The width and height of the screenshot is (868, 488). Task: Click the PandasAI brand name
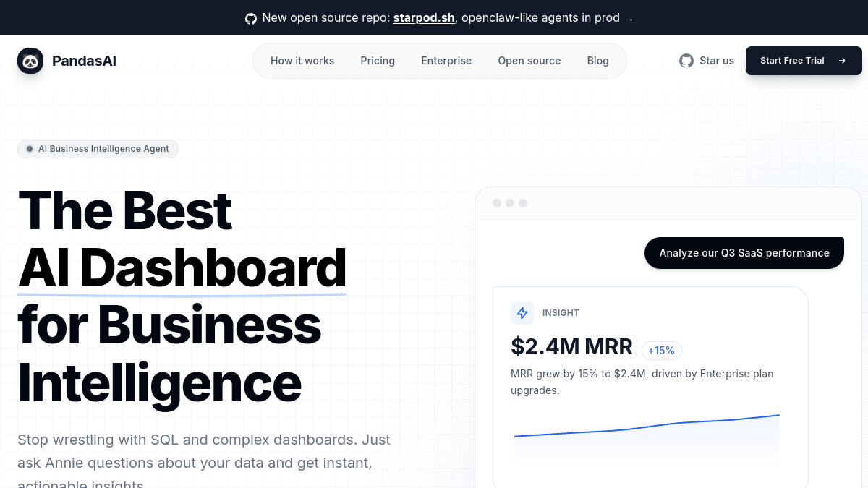coord(84,61)
